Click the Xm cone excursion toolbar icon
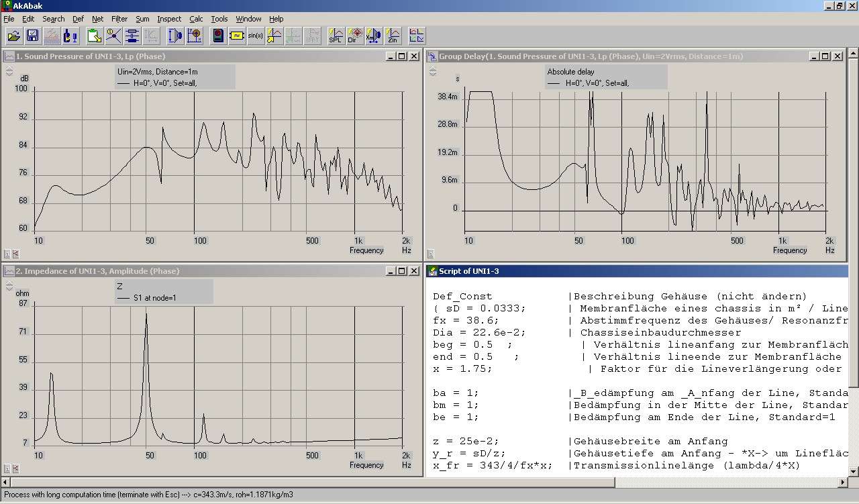 (x=373, y=36)
